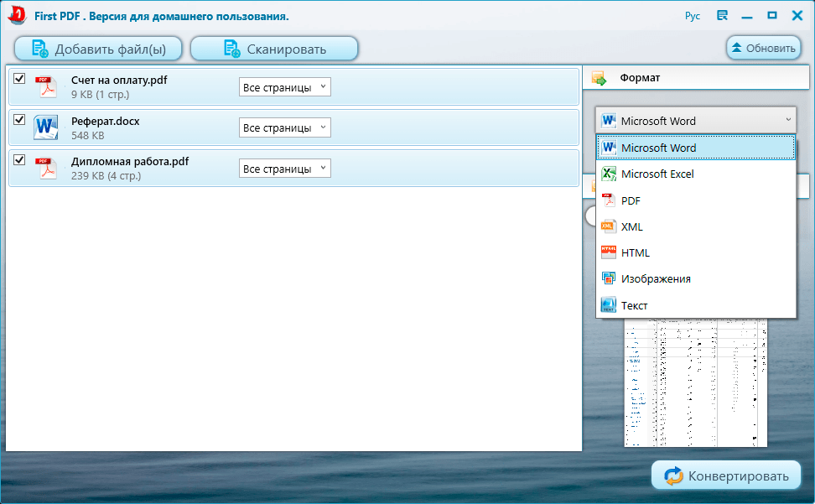Image resolution: width=815 pixels, height=504 pixels.
Task: Click the Microsoft Word icon in the list
Action: tap(609, 148)
